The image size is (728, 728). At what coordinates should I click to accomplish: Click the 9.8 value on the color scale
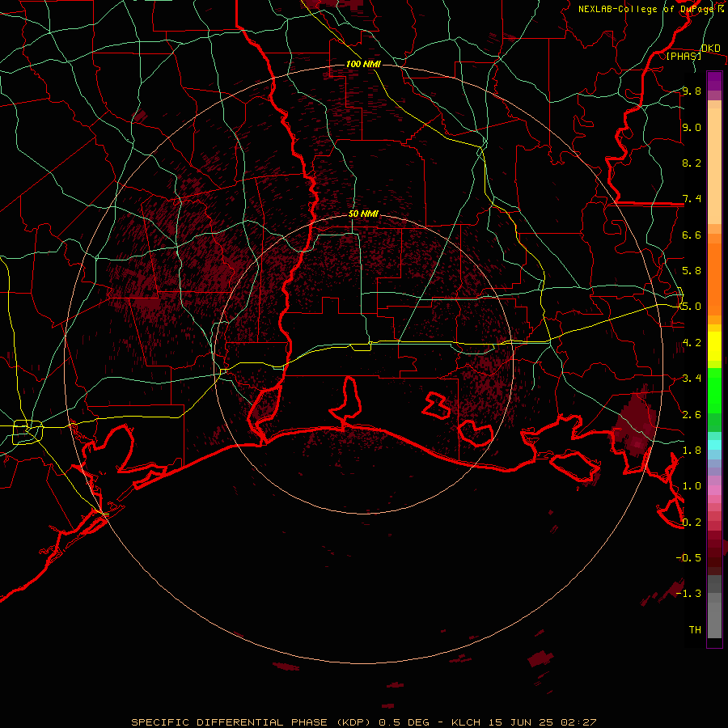click(692, 91)
